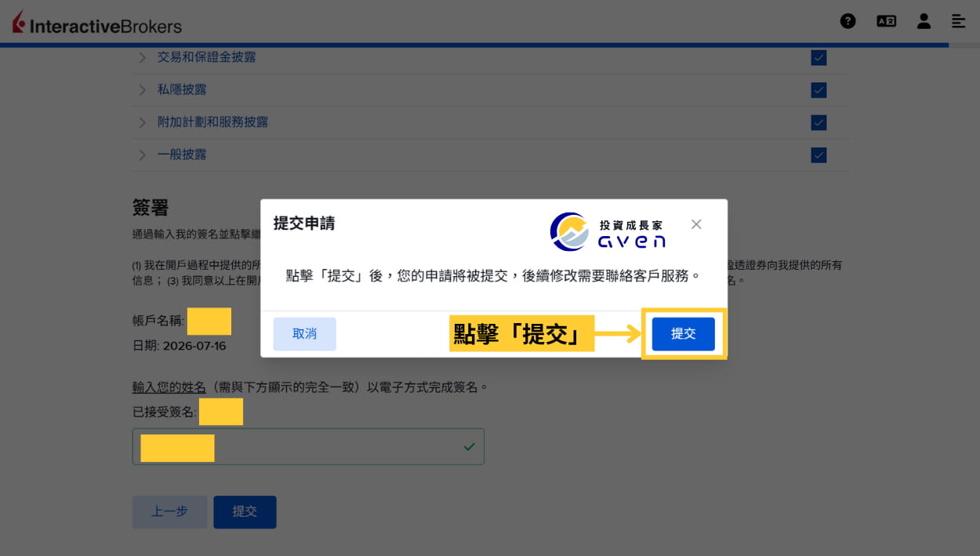
Task: Open the help question mark icon
Action: tap(848, 21)
